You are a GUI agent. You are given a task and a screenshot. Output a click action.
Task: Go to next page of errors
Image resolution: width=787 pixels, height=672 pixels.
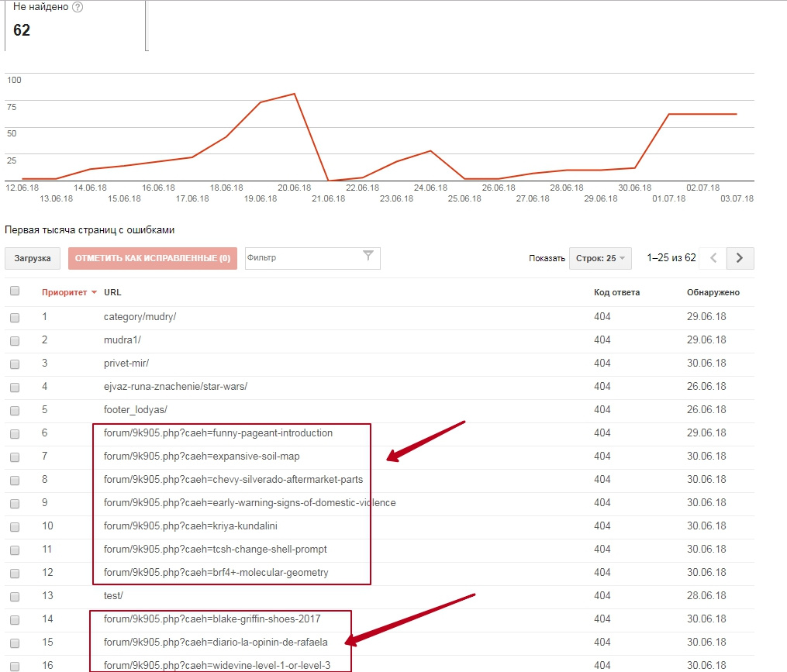(740, 258)
